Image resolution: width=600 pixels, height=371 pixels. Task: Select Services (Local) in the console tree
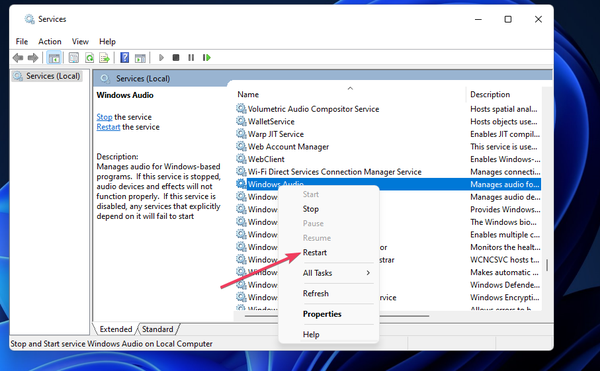pyautogui.click(x=47, y=76)
